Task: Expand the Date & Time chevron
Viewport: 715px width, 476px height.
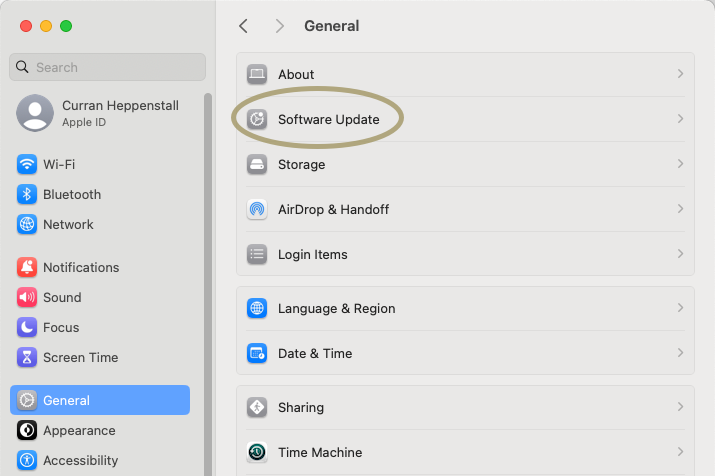Action: click(x=680, y=353)
